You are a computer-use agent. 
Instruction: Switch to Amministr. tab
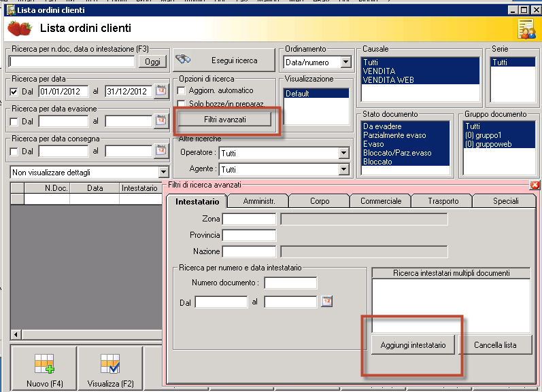pos(259,201)
